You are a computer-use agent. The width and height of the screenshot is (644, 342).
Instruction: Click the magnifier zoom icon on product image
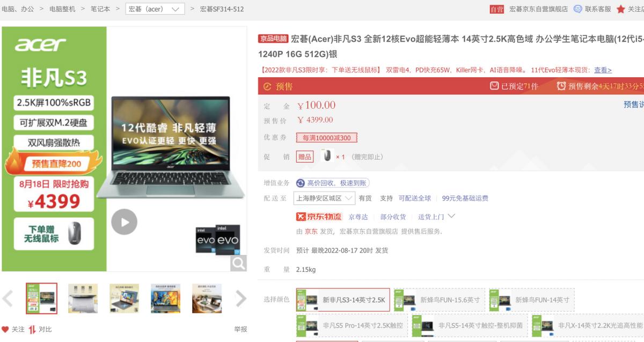pyautogui.click(x=239, y=263)
